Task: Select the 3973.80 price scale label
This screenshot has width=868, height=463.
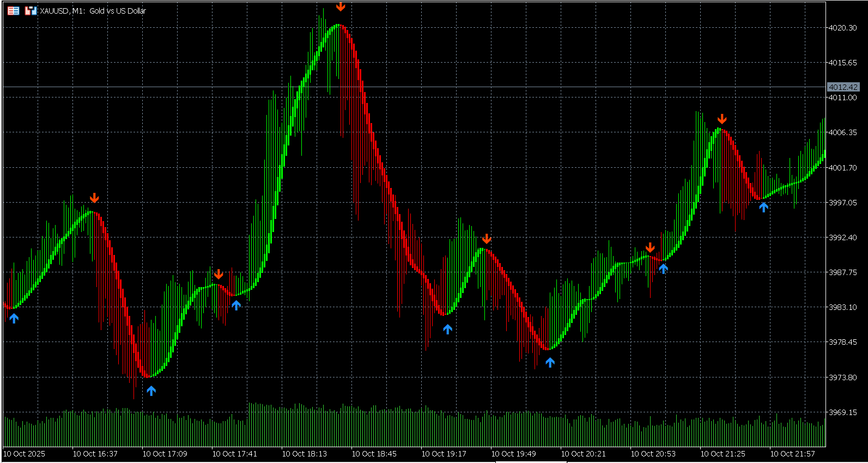Action: click(843, 377)
